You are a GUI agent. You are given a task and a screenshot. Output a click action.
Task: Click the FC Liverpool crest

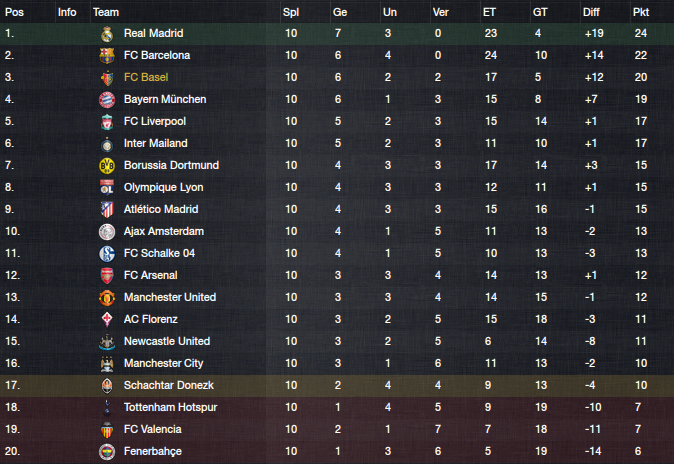(107, 122)
